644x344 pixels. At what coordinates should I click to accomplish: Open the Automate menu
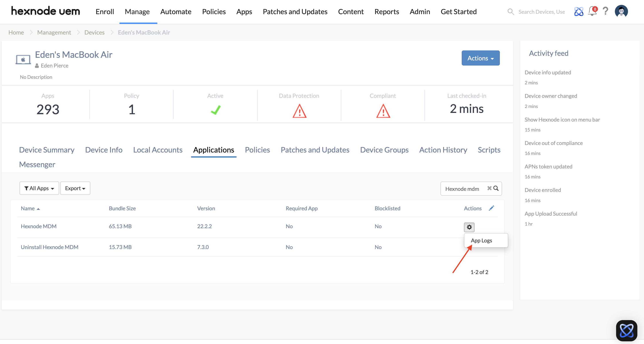[176, 12]
